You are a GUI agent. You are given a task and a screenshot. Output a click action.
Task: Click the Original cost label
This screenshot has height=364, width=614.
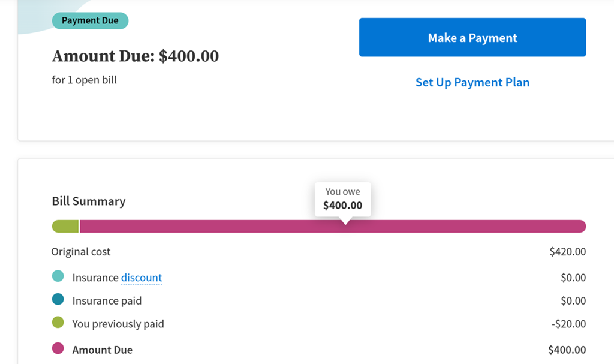81,252
